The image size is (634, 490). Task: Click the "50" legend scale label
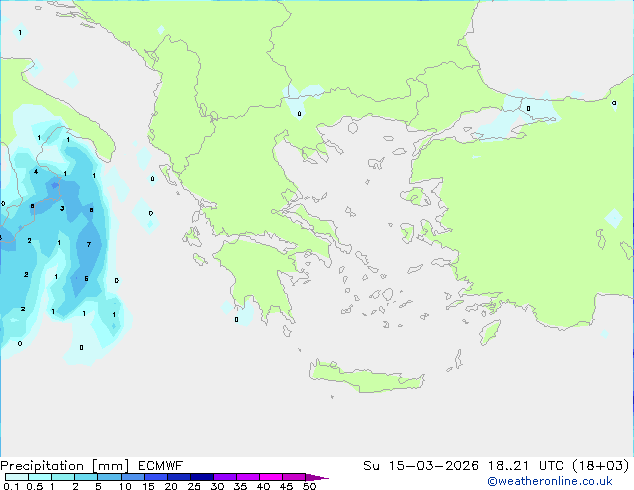[309, 486]
